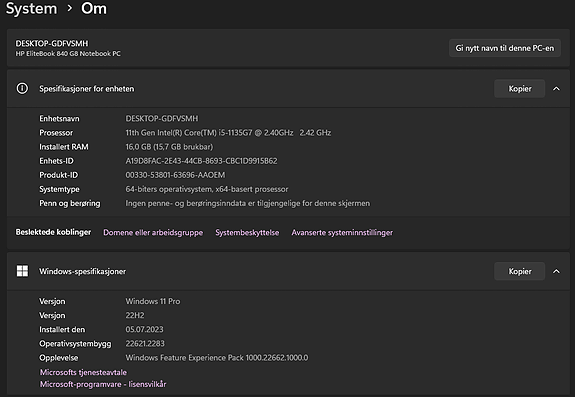Go back to System in breadcrumb

tap(32, 8)
